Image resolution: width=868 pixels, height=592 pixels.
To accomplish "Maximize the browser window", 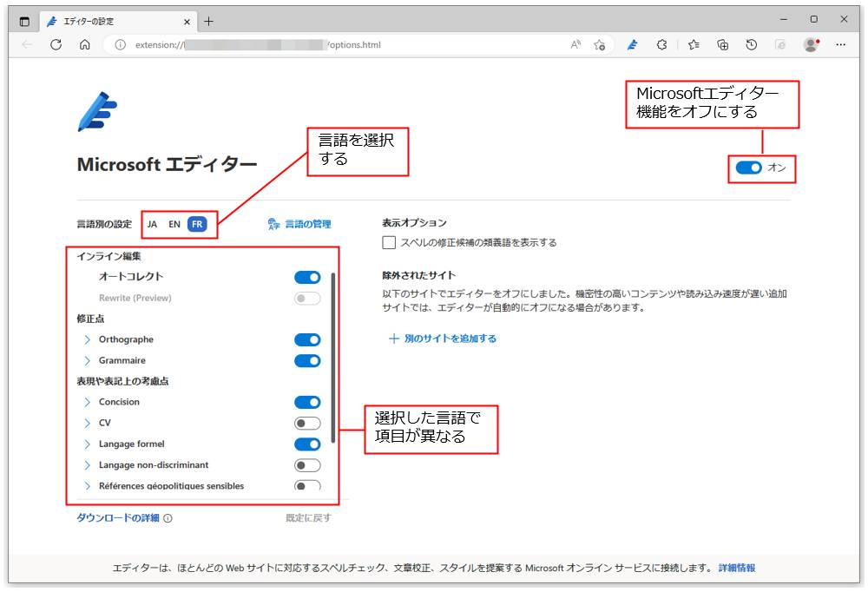I will click(x=814, y=19).
